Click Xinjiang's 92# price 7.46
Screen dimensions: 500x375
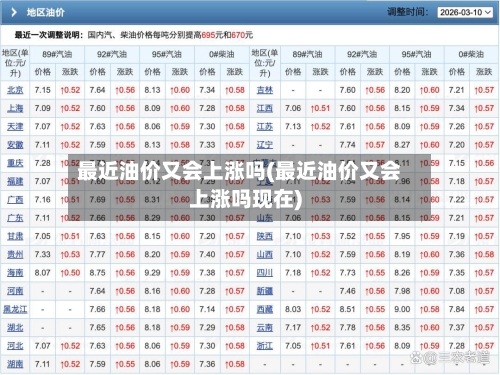pyautogui.click(x=347, y=291)
